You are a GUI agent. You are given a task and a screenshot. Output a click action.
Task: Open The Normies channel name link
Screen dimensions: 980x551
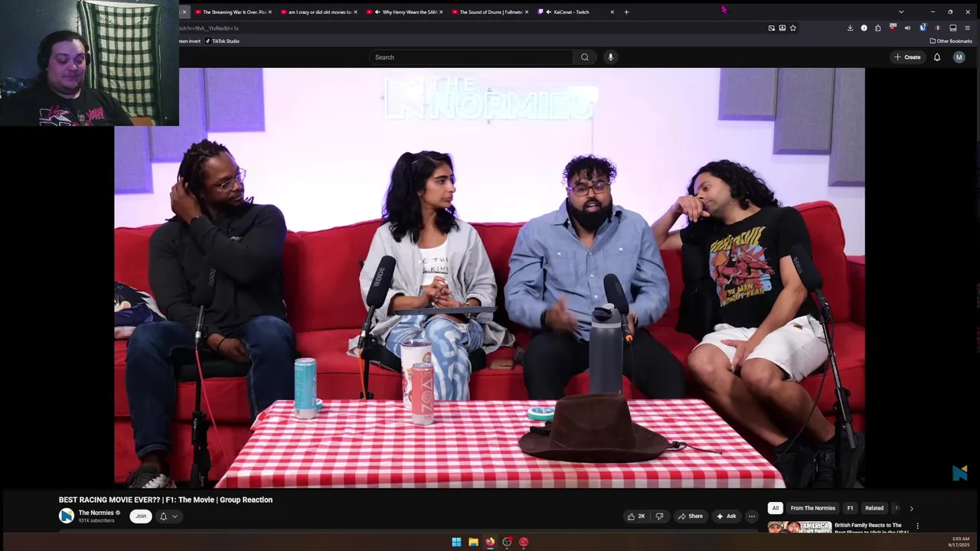[96, 513]
